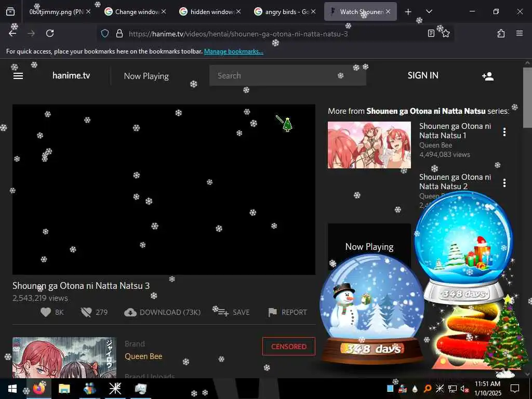Click the hanime.tv logo
Image resolution: width=532 pixels, height=399 pixels.
coord(71,75)
